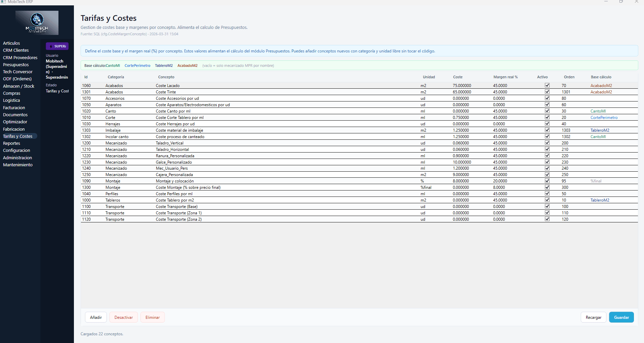Sort by the Coste column header

(458, 77)
